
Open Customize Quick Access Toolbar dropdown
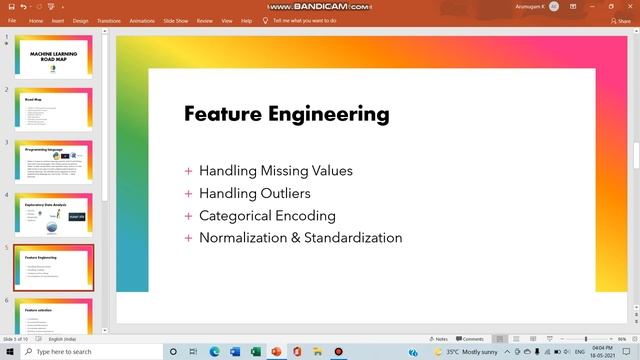pyautogui.click(x=63, y=7)
